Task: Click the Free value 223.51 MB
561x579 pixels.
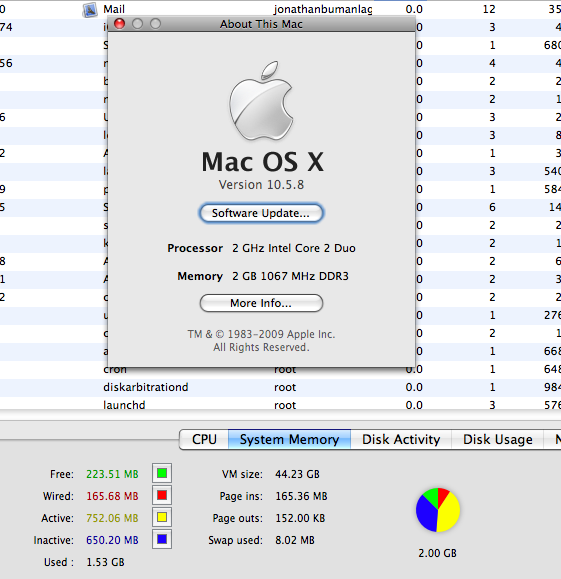Action: [112, 474]
